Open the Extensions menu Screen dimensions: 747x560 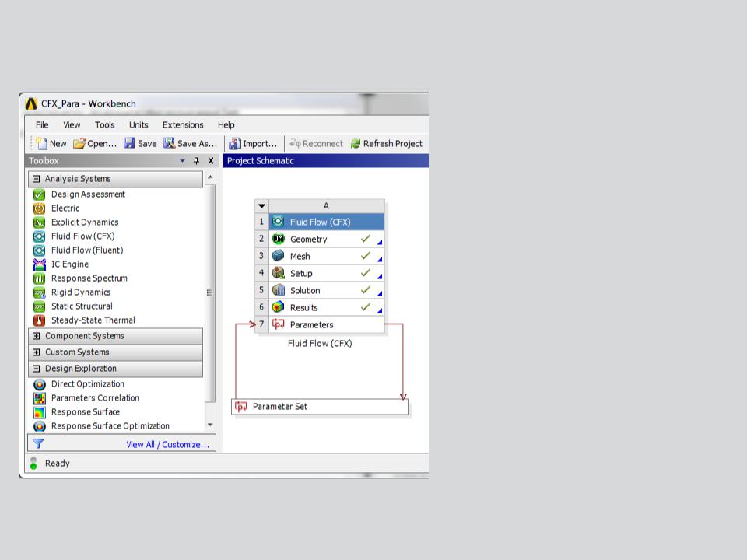pyautogui.click(x=183, y=124)
